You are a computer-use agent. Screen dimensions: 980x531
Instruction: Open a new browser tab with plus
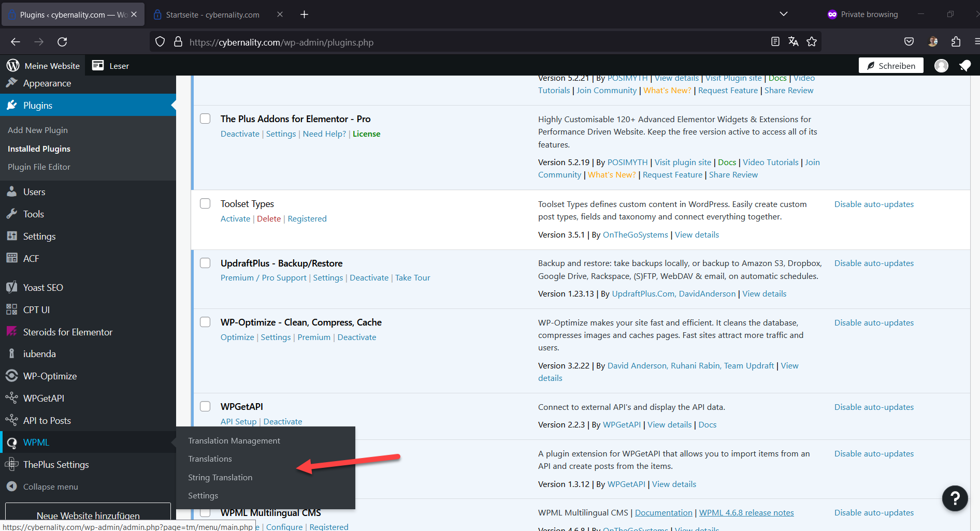(304, 14)
